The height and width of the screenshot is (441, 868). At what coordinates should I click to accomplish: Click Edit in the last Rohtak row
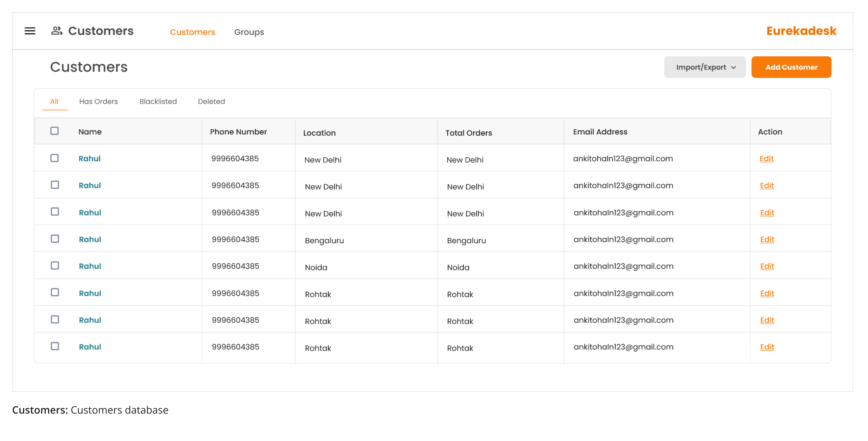767,347
